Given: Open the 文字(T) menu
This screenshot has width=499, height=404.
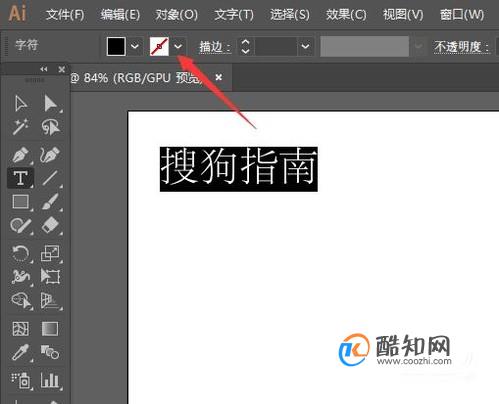Looking at the screenshot, I should point(234,15).
